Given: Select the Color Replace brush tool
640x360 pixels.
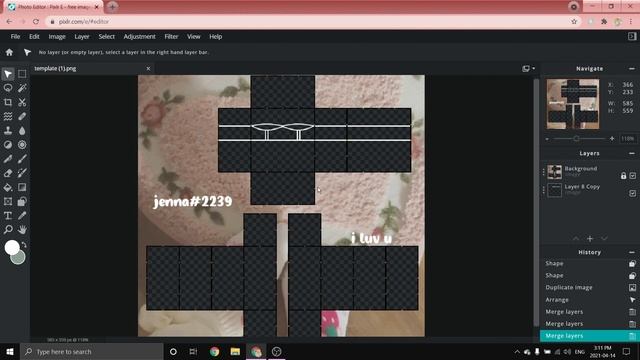Looking at the screenshot, I should click(x=22, y=173).
